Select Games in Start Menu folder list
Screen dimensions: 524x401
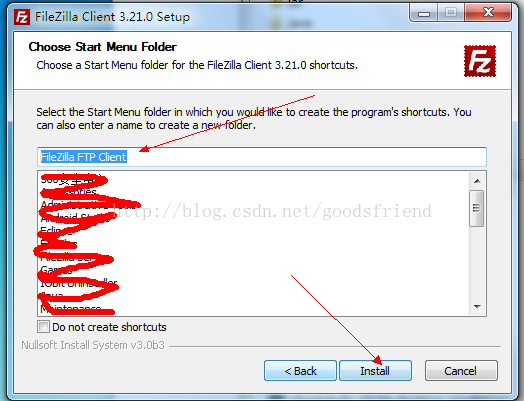[x=56, y=270]
